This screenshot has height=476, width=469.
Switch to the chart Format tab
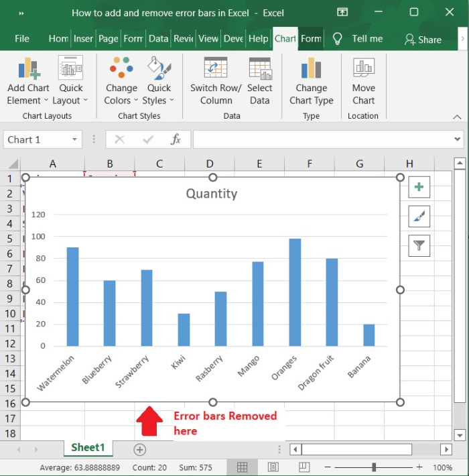311,39
